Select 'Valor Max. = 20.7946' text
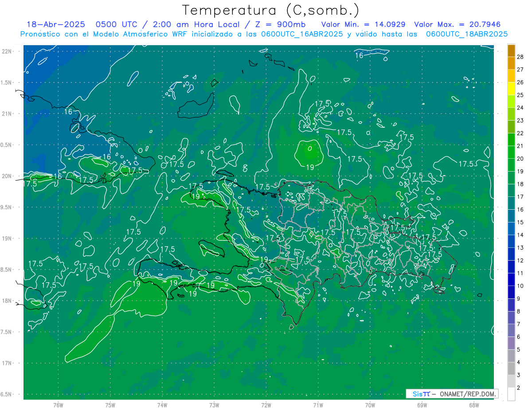 point(457,25)
